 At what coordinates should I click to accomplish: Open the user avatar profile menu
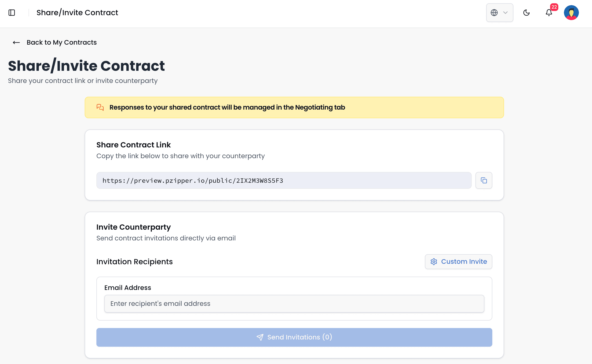point(571,13)
